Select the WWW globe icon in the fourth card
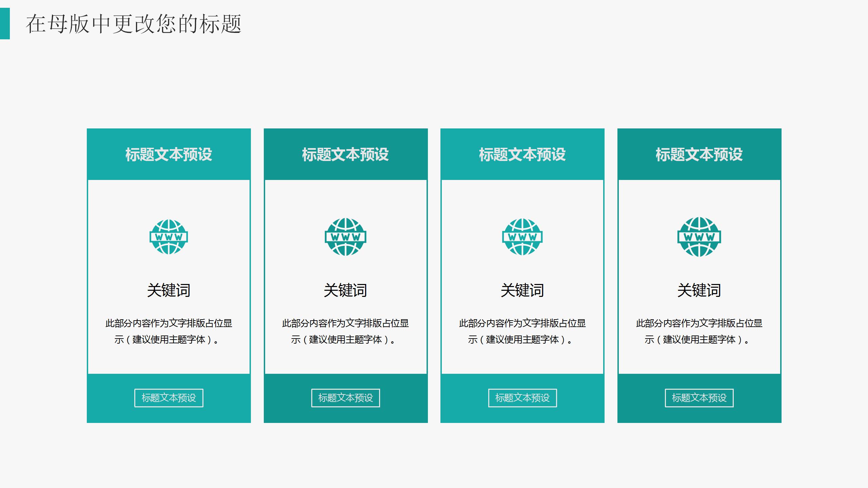This screenshot has height=488, width=868. click(x=699, y=237)
